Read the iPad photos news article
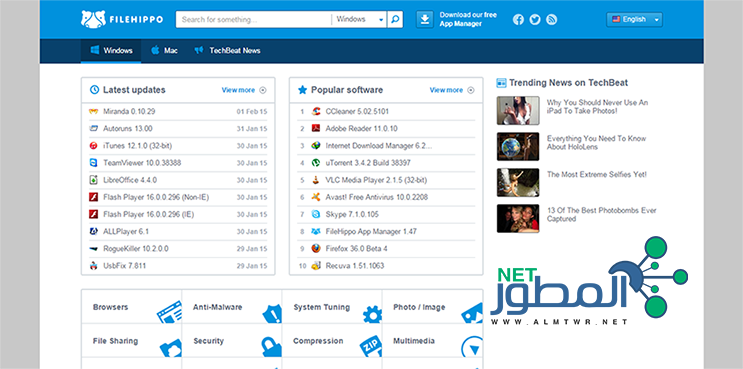Image resolution: width=743 pixels, height=369 pixels. (x=598, y=107)
